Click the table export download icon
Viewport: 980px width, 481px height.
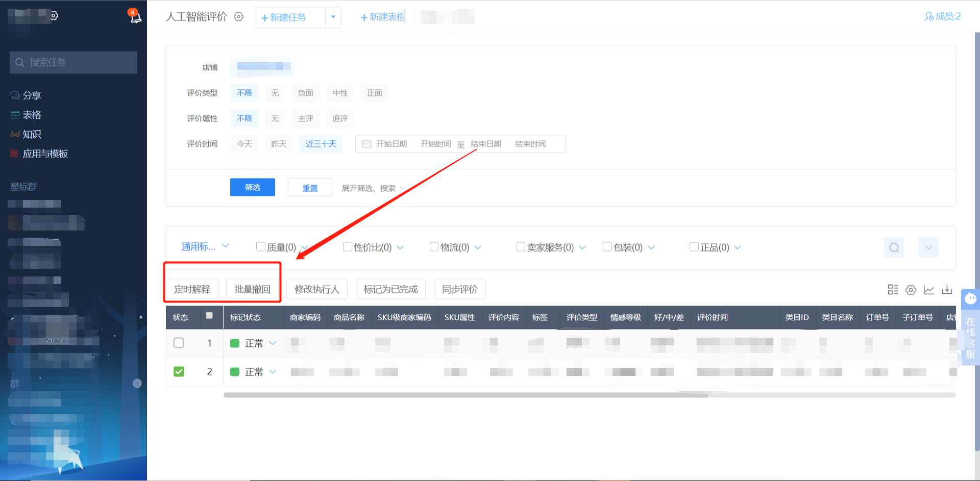(x=947, y=290)
